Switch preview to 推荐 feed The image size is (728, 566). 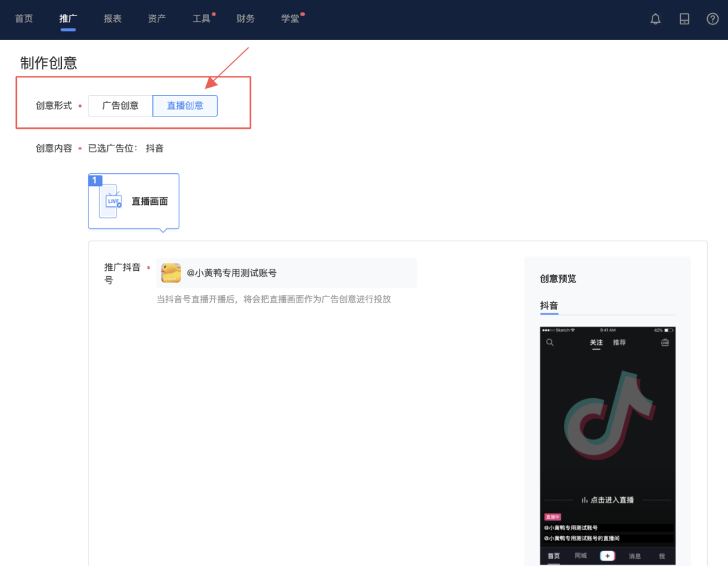pyautogui.click(x=619, y=342)
